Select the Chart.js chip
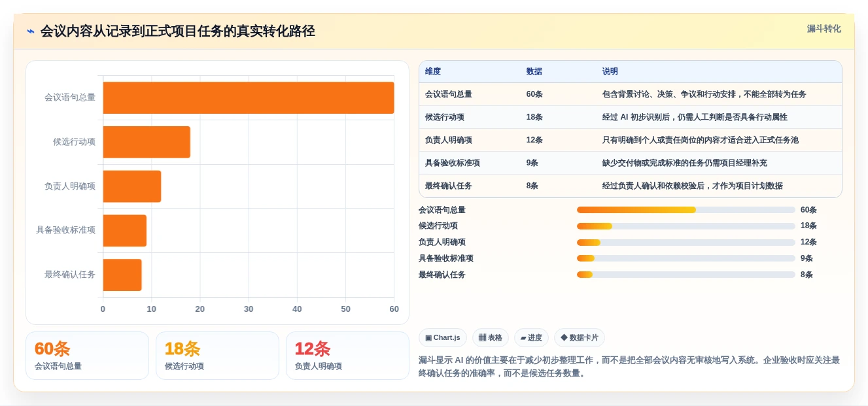 443,338
